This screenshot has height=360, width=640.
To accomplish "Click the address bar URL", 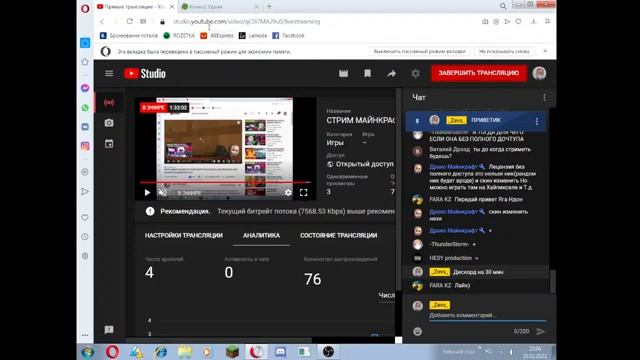I will [x=247, y=22].
